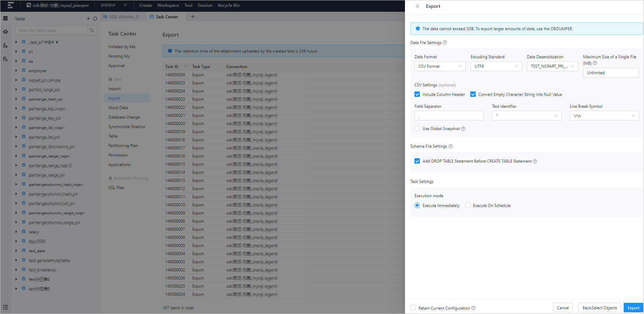Click the blue Export button

633,308
